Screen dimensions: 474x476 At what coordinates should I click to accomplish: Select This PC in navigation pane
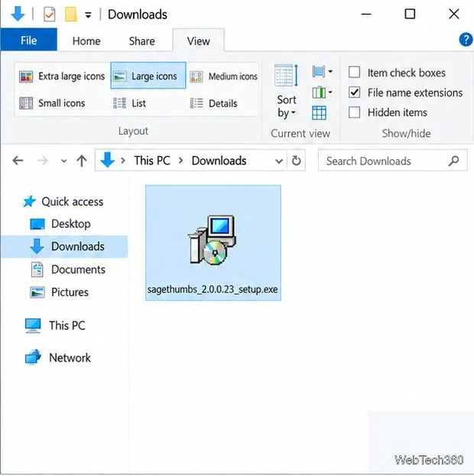55,325
